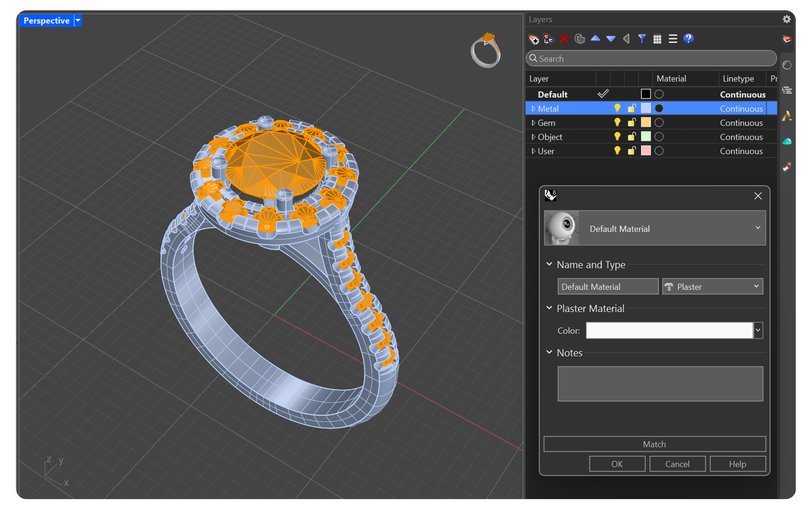This screenshot has height=509, width=812.
Task: Click the grid Columns icon
Action: 658,39
